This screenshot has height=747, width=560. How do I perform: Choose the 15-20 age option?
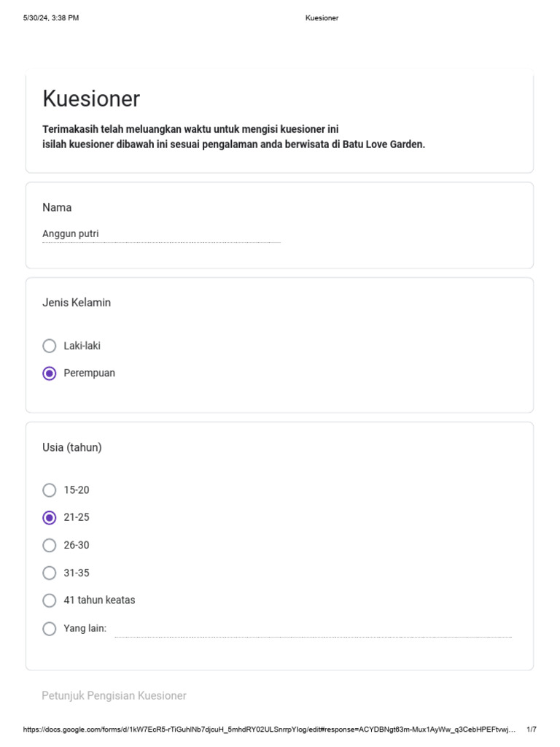(50, 490)
